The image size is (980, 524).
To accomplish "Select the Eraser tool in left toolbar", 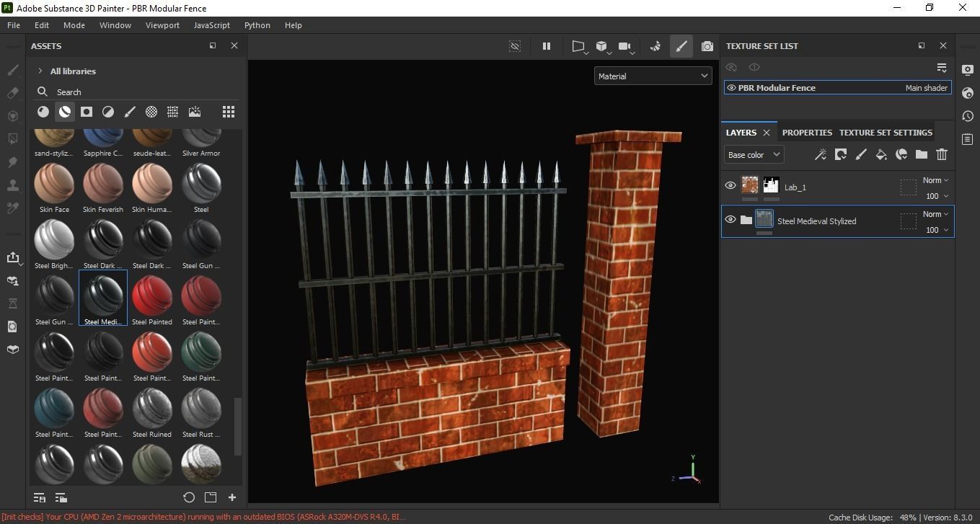I will [12, 93].
